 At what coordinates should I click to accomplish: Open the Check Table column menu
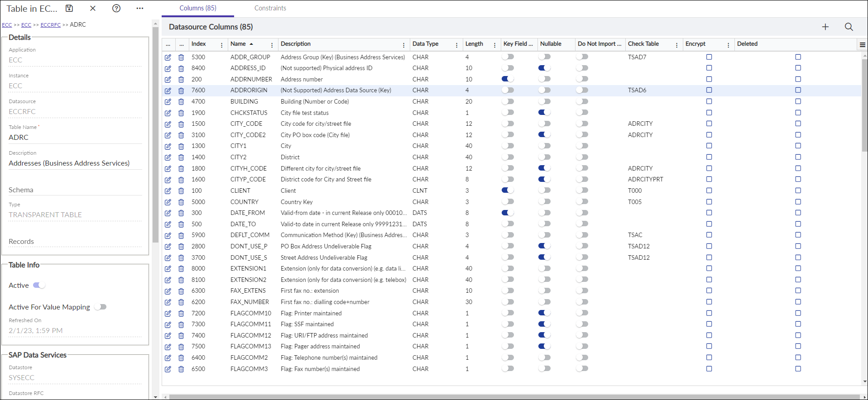(676, 45)
